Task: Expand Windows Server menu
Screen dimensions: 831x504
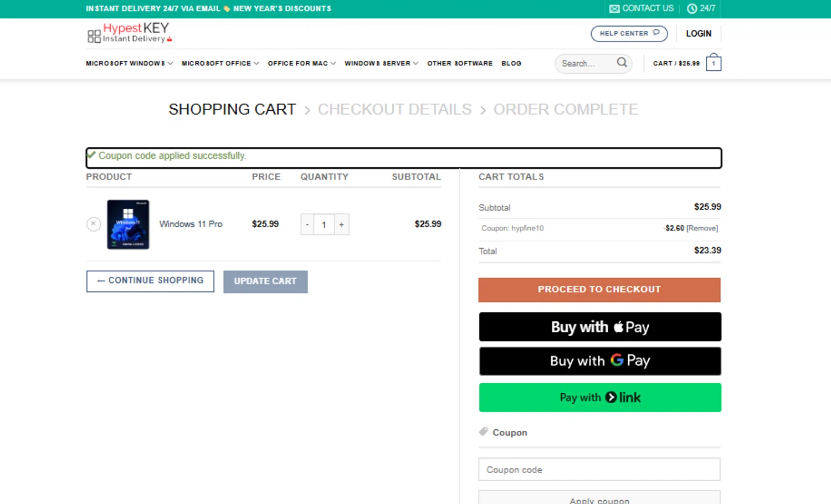Action: pos(381,63)
